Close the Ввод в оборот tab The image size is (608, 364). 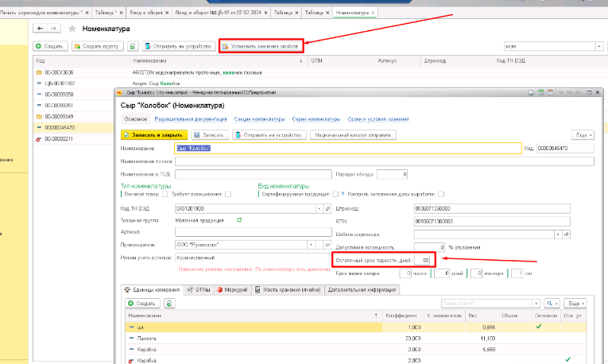(x=167, y=13)
